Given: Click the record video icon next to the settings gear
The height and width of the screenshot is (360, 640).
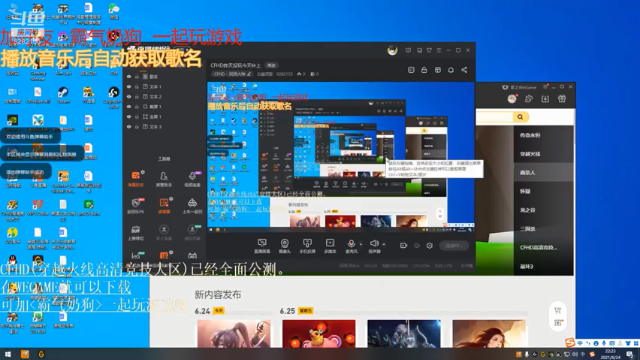Looking at the screenshot, I should click(403, 245).
